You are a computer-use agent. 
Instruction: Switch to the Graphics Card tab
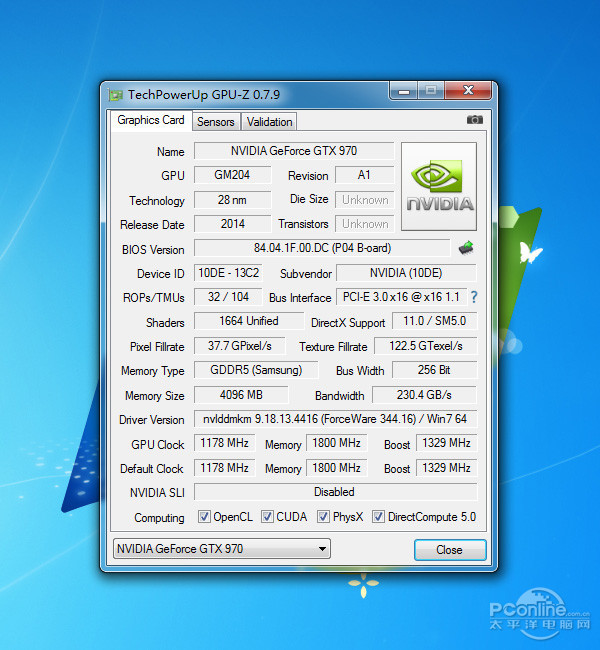tap(151, 120)
